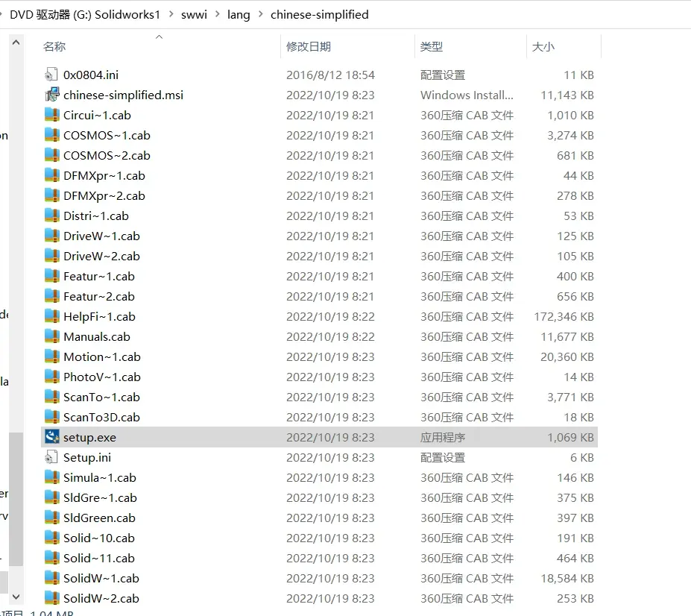Select the Motion~1.cab archive icon
Screen dimensions: 691x616
(x=51, y=356)
